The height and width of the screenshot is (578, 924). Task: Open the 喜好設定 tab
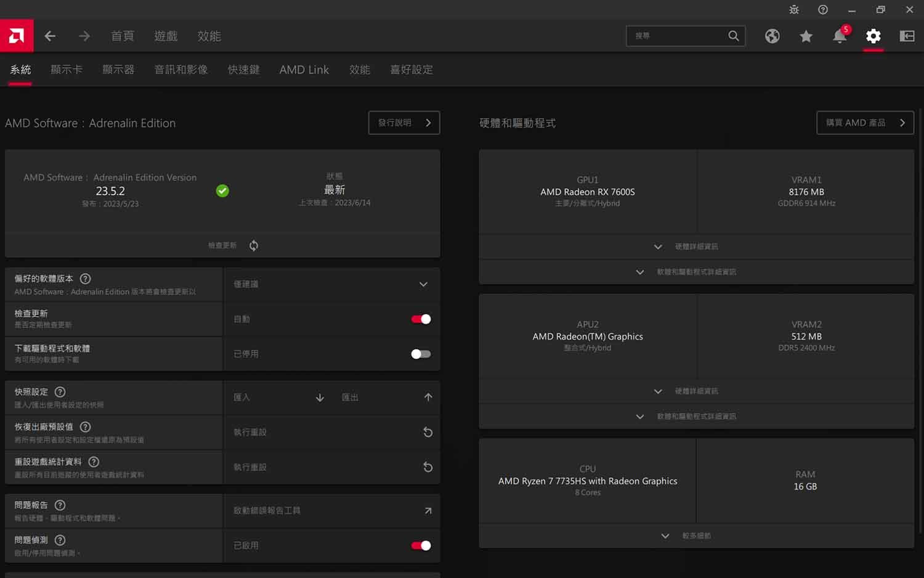pyautogui.click(x=411, y=70)
